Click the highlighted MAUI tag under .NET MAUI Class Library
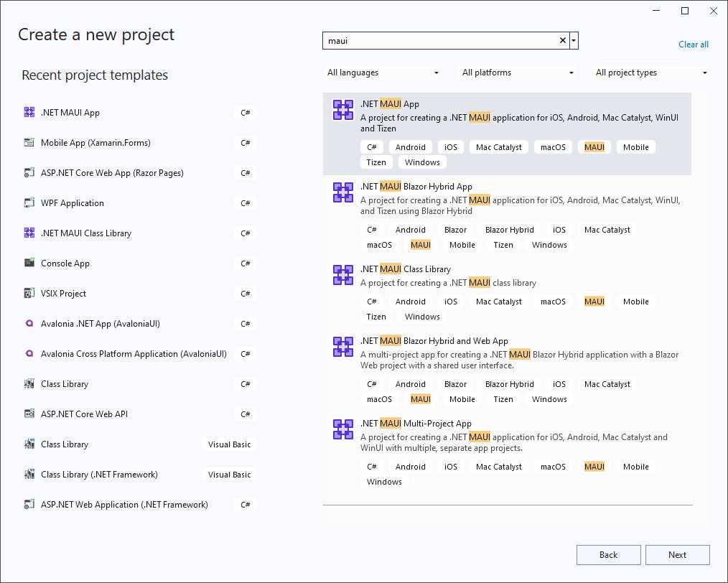 click(594, 302)
